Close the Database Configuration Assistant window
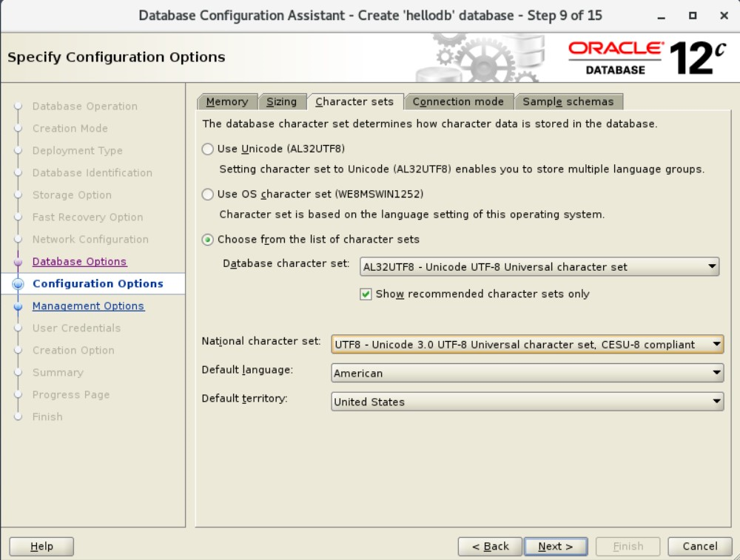The width and height of the screenshot is (740, 560). [724, 16]
